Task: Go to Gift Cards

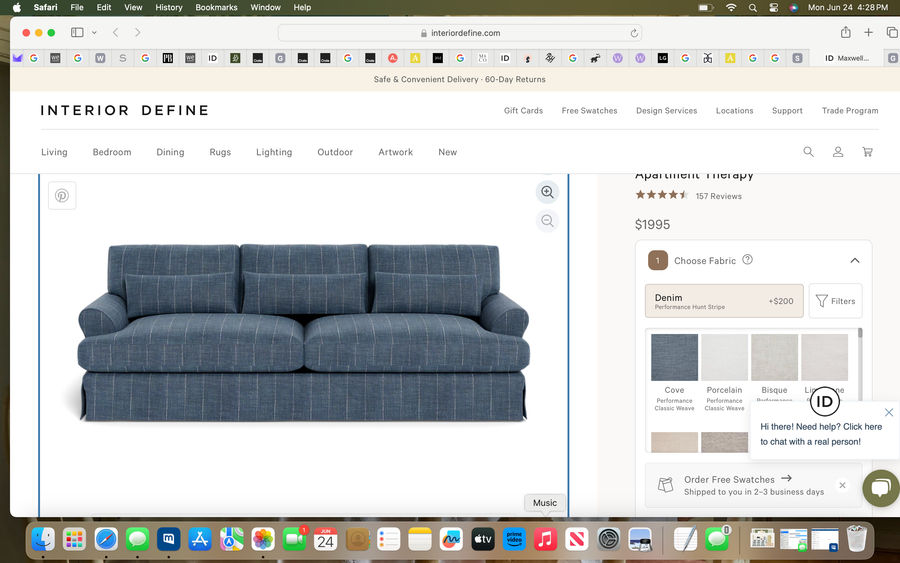Action: click(523, 111)
